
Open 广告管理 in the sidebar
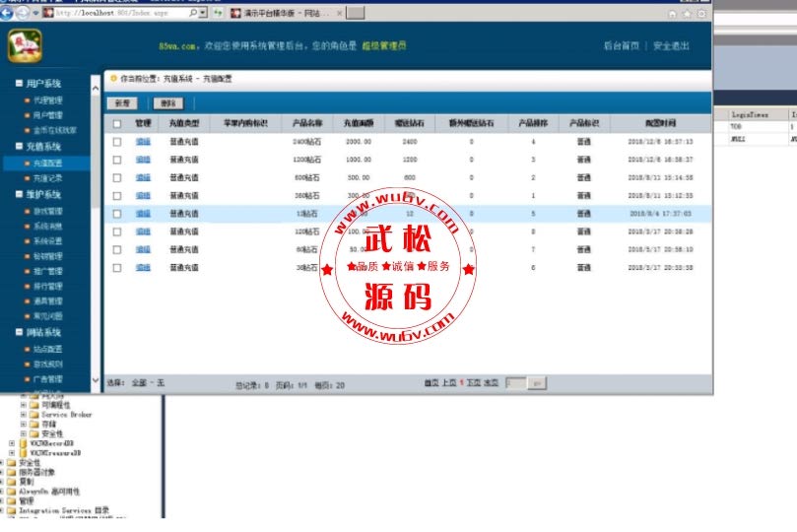point(47,379)
